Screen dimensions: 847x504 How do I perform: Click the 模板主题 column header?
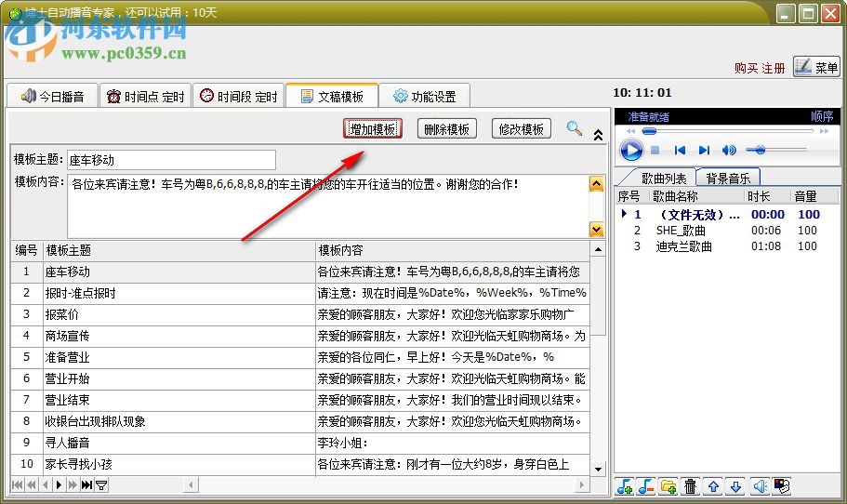click(179, 250)
